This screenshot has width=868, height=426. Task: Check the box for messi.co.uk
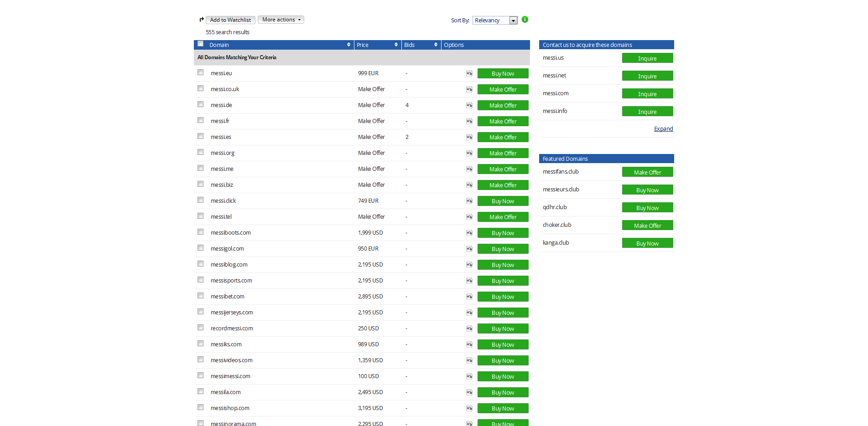(x=200, y=88)
